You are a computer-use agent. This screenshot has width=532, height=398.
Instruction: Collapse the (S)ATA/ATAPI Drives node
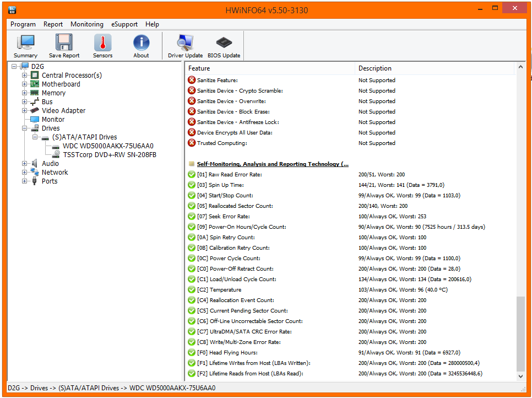click(35, 137)
